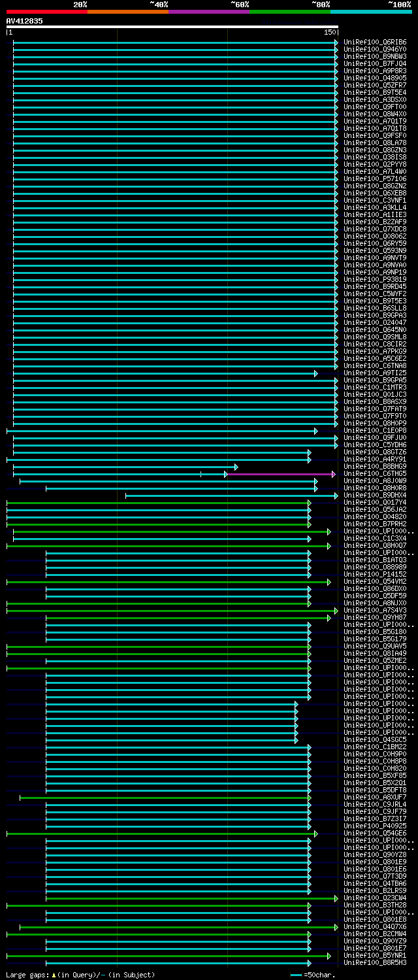Select hit UniRef100_A3KLL4
Viewport: 418px width, 980px height.
tap(375, 207)
